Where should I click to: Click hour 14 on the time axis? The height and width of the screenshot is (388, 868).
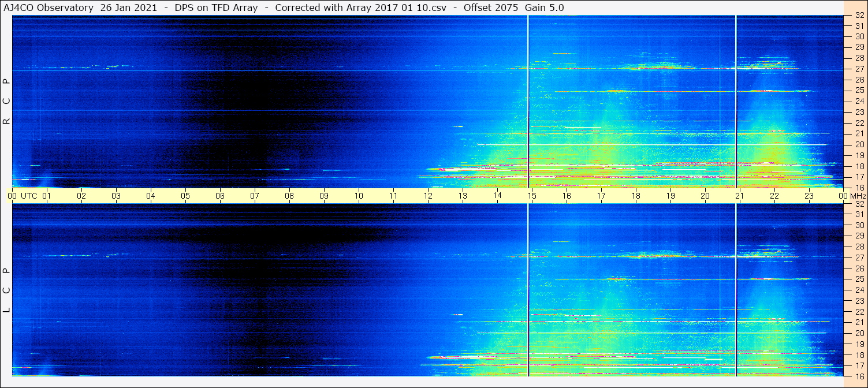[x=497, y=195]
